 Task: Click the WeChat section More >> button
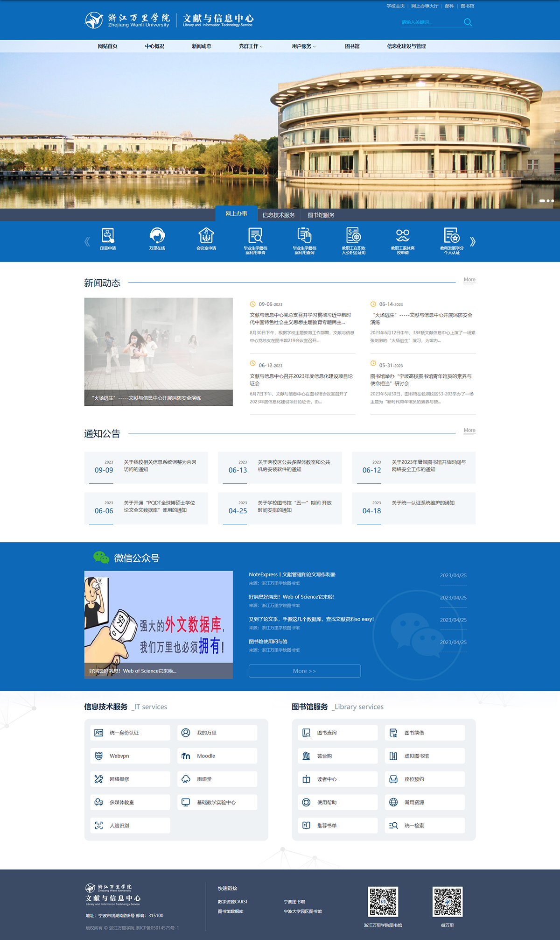pos(305,671)
